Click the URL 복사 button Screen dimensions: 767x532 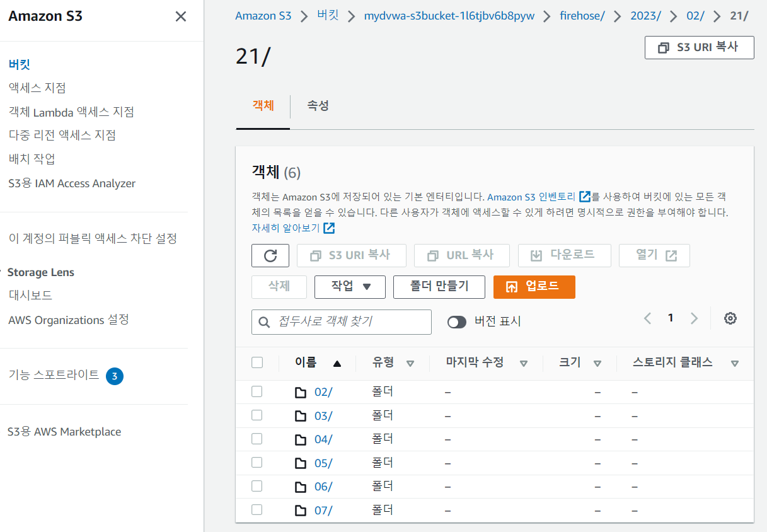coord(461,255)
